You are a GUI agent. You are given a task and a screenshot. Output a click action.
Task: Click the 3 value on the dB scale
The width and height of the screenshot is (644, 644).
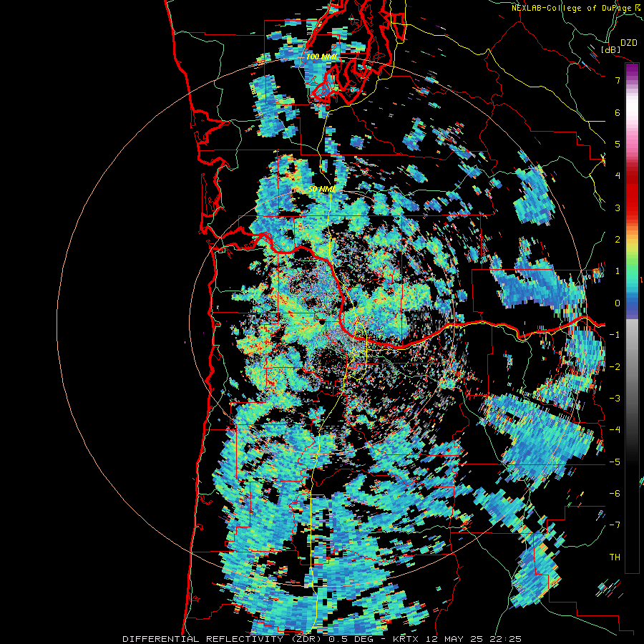pos(618,208)
